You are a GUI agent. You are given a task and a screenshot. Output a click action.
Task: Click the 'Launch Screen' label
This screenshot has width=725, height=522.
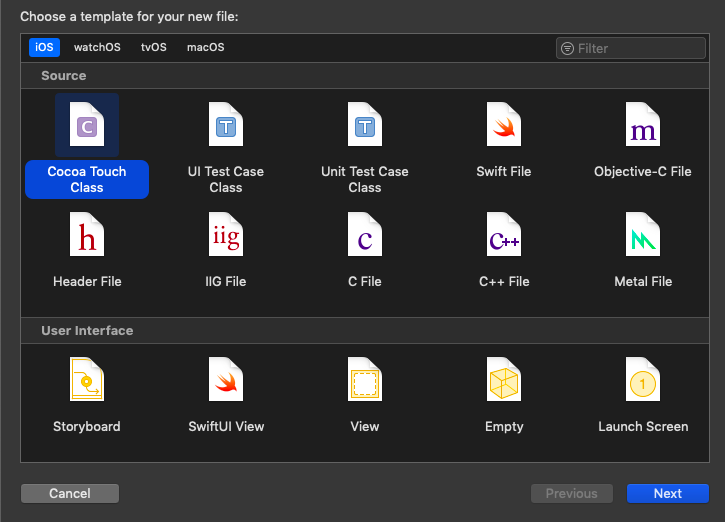[643, 426]
